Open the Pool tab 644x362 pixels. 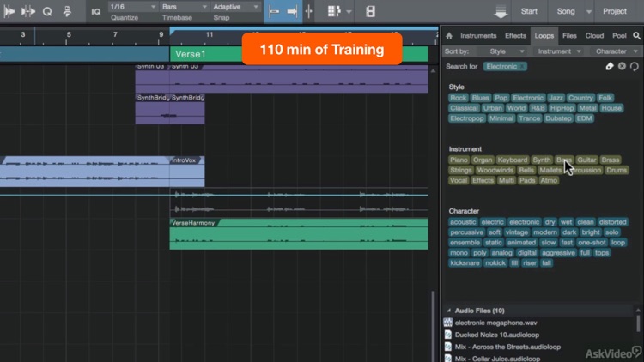(619, 36)
